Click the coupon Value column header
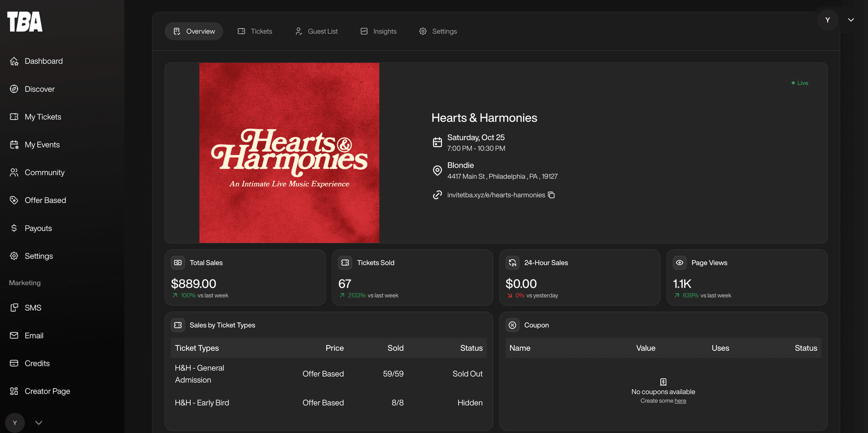This screenshot has width=868, height=433. tap(645, 348)
